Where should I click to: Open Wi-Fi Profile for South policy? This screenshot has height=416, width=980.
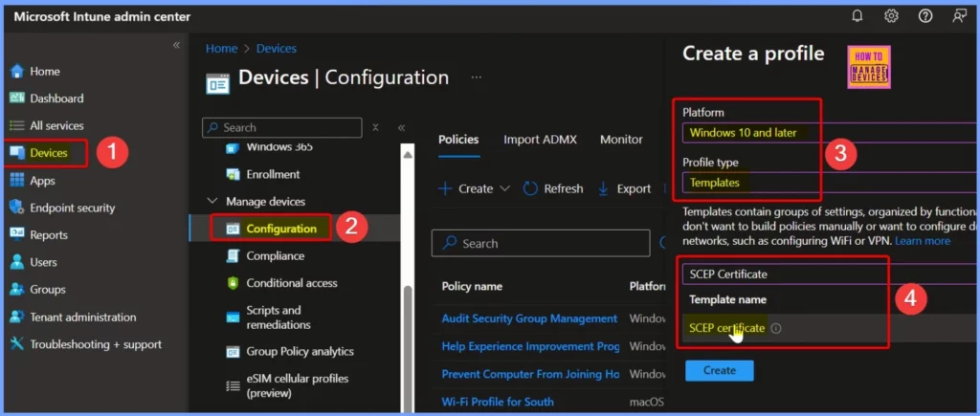[x=498, y=402]
